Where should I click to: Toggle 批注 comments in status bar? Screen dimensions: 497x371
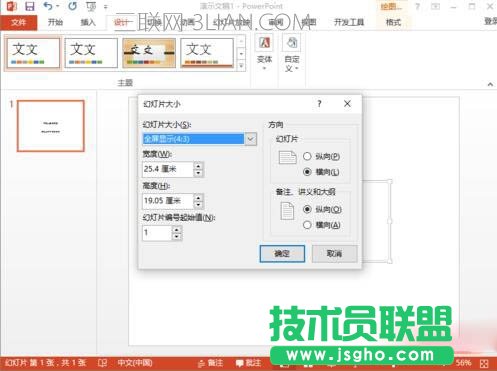point(248,363)
